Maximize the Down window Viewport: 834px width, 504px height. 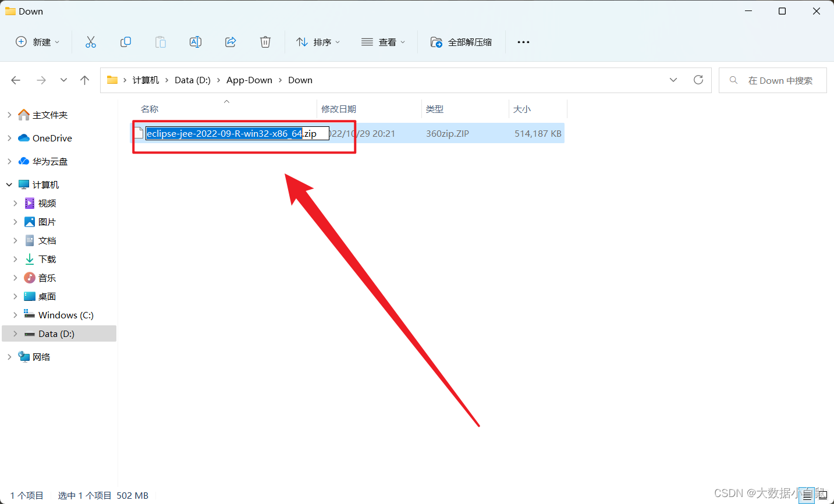[782, 11]
